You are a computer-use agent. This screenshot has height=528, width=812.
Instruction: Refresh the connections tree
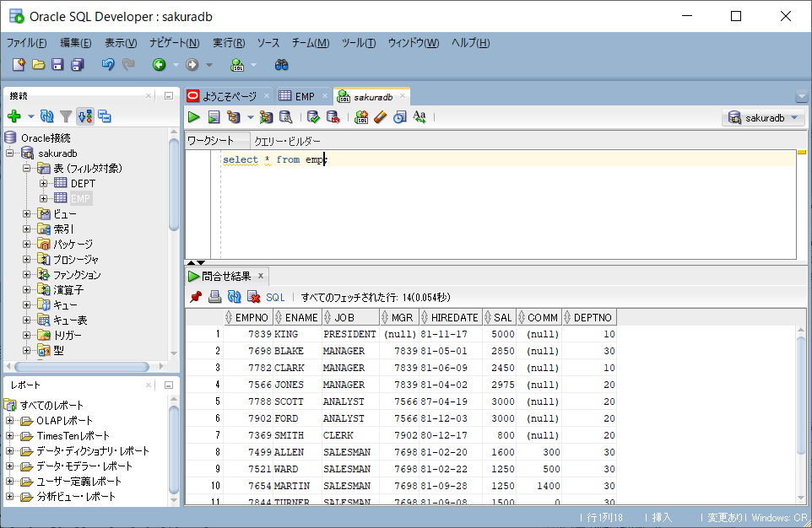47,116
